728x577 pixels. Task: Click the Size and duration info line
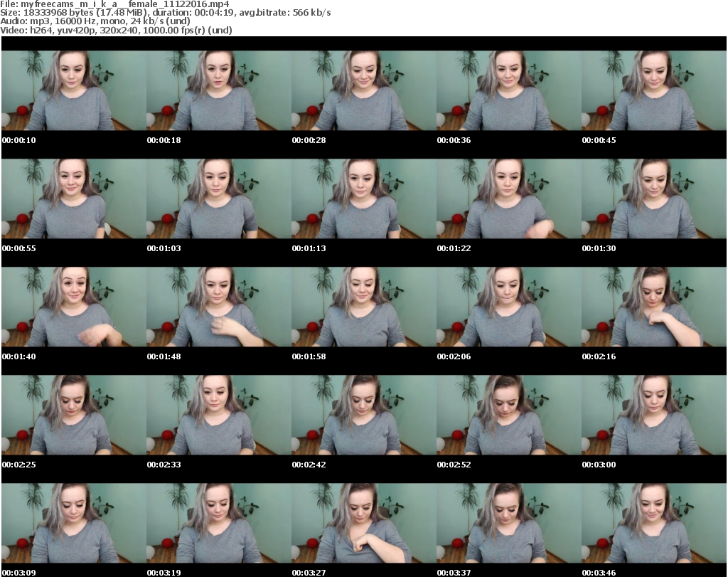(x=165, y=13)
